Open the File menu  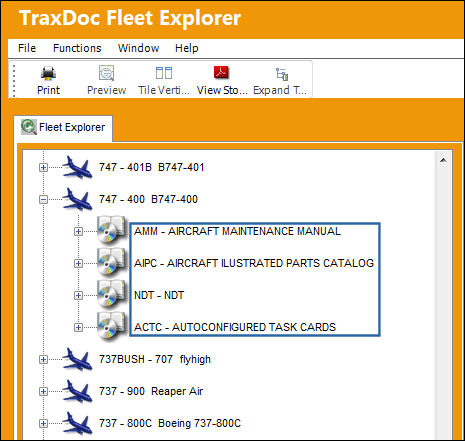(27, 48)
